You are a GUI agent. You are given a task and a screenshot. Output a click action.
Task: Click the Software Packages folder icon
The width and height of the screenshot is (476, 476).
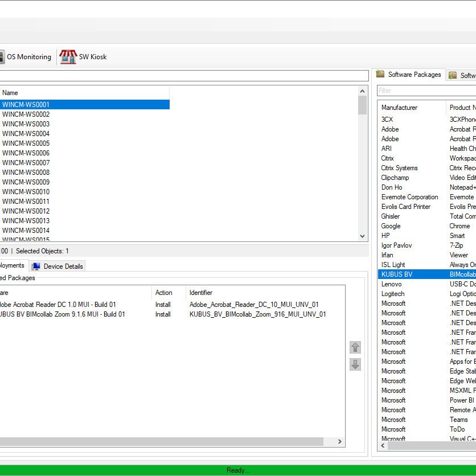[x=380, y=75]
